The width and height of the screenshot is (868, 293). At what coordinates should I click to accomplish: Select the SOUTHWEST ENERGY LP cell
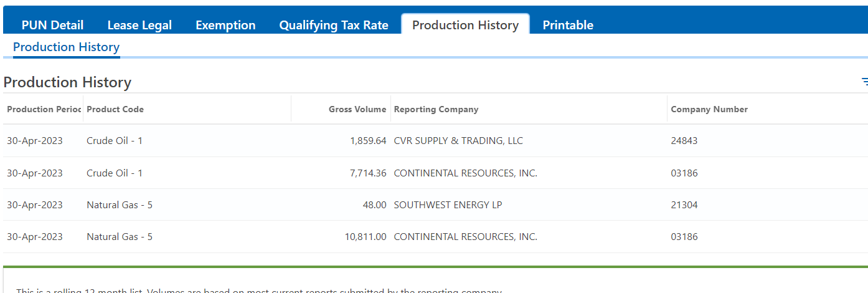pos(448,205)
